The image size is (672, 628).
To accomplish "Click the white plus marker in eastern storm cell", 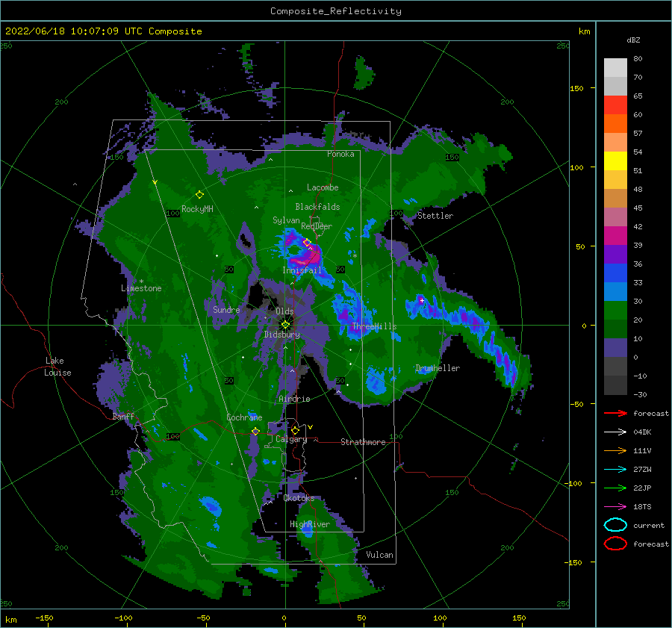I will pos(422,300).
